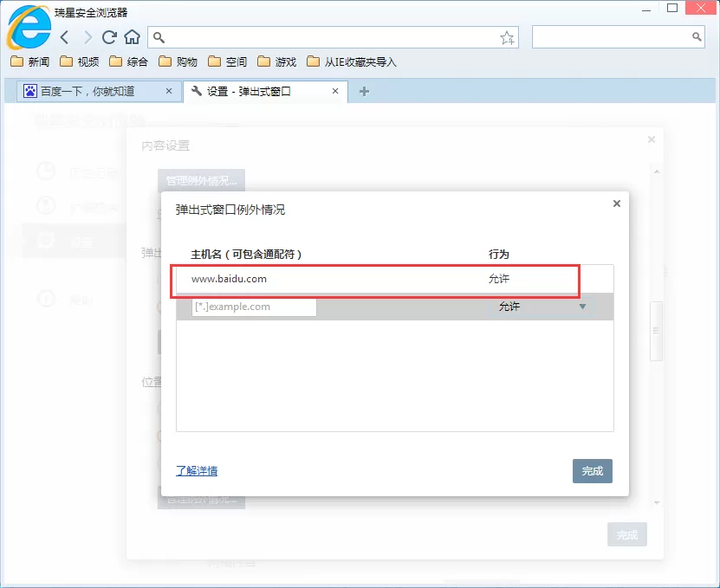
Task: Close the 百度一下 tab
Action: coord(169,91)
